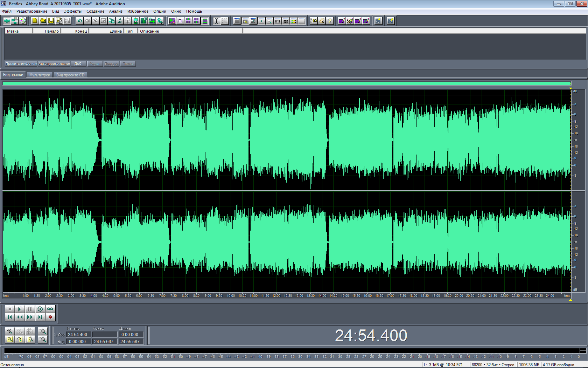Viewport: 588px width, 368px height.
Task: Click large time display 24:54.400
Action: 371,335
